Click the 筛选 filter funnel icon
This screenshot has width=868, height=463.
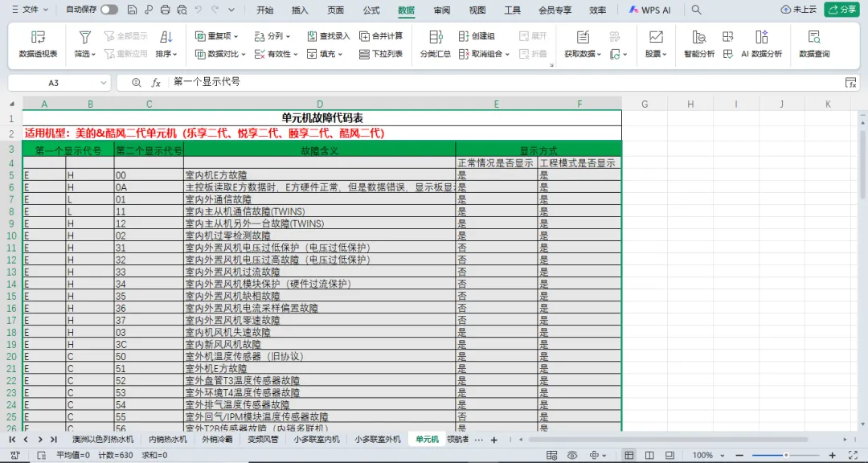(84, 38)
